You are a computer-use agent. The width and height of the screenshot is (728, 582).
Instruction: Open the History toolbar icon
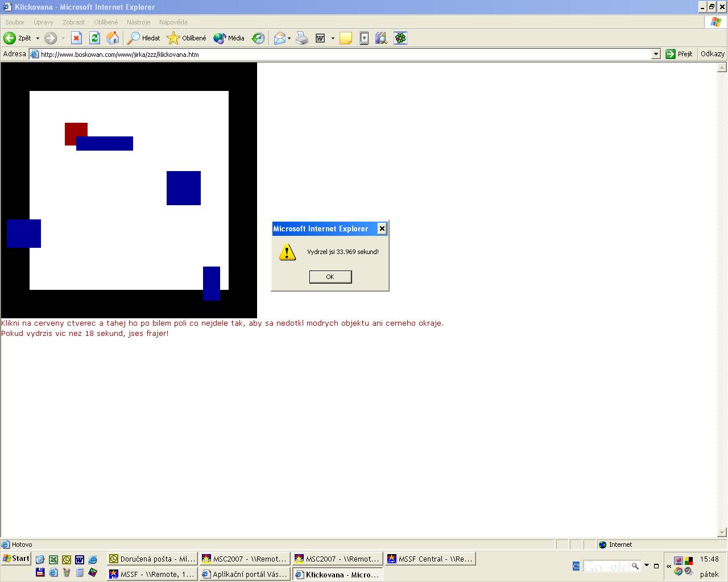[x=258, y=38]
